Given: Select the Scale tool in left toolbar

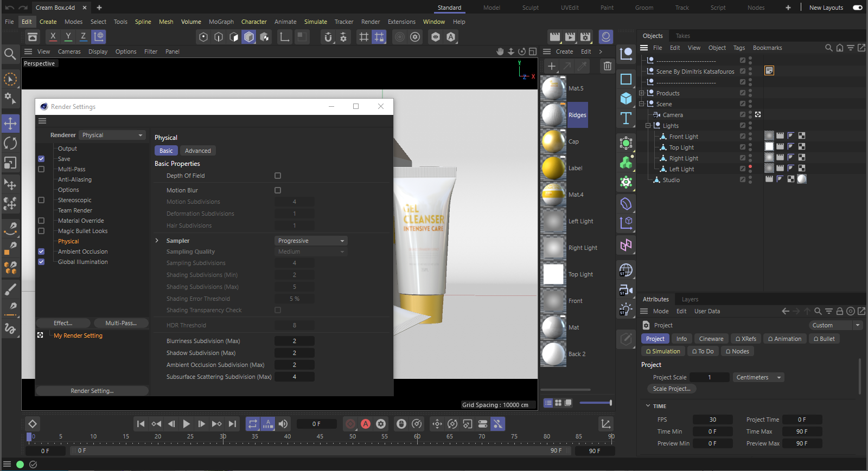Looking at the screenshot, I should pos(10,163).
